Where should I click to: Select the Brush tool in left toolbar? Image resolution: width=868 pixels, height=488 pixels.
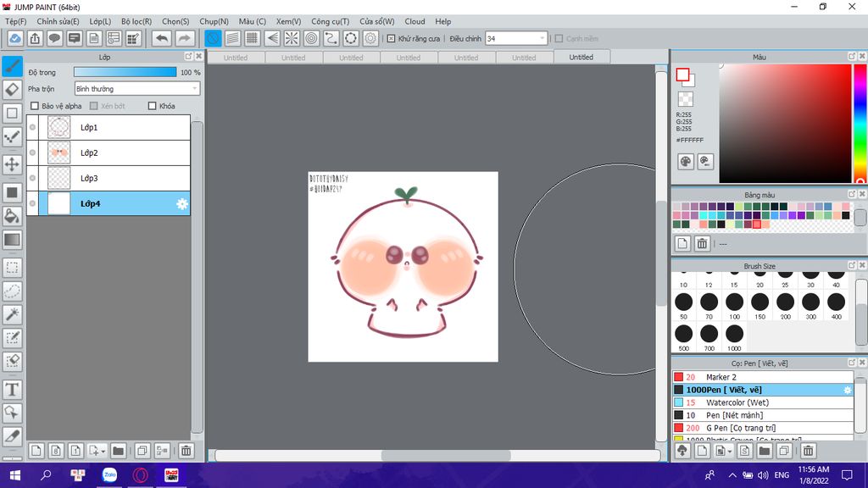point(12,66)
